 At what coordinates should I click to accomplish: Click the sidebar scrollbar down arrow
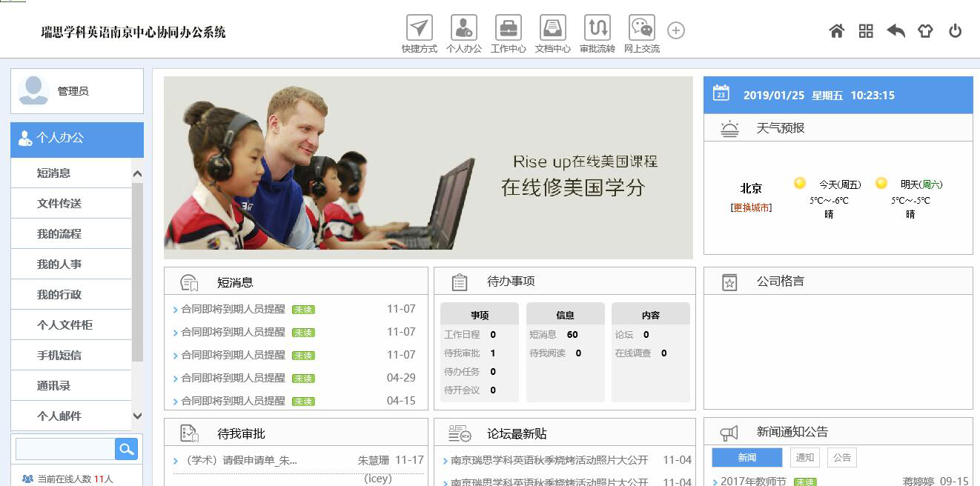pyautogui.click(x=138, y=416)
